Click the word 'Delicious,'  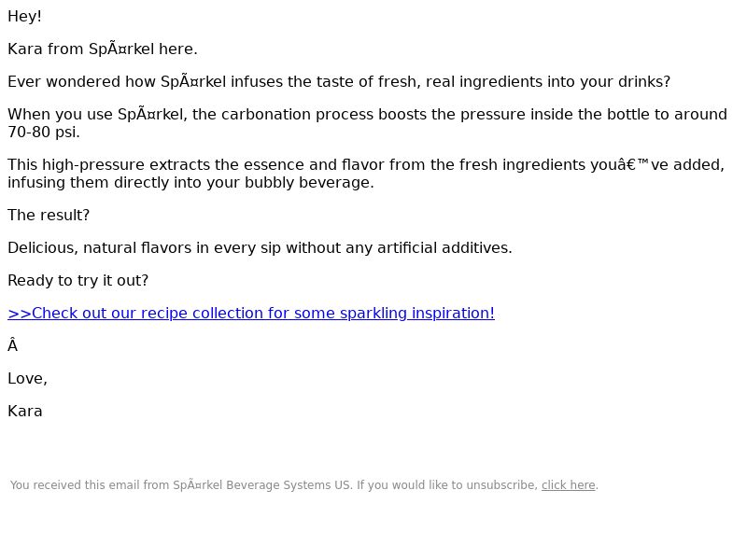tap(43, 248)
